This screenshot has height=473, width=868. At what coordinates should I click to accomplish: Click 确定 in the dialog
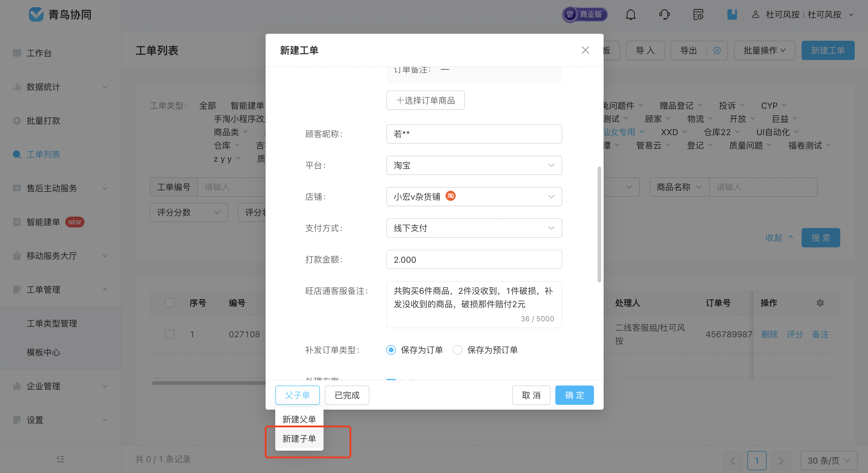(x=574, y=395)
